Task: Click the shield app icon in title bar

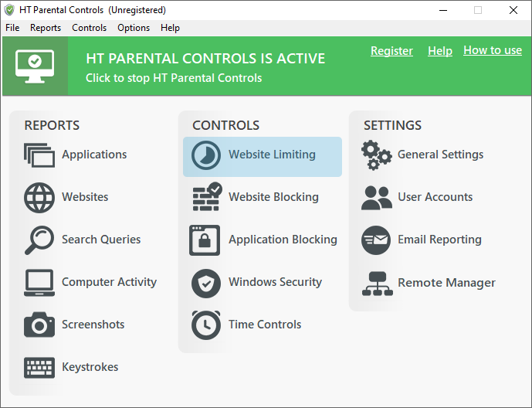Action: pos(9,10)
